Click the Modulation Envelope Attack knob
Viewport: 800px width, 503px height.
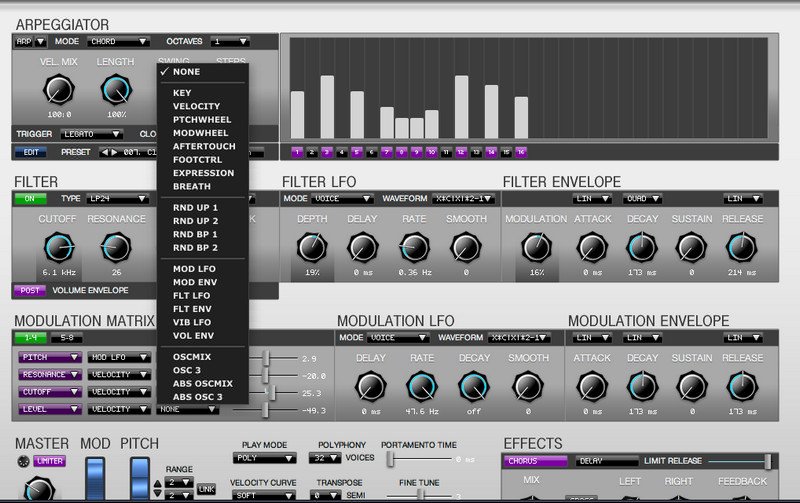click(x=592, y=386)
